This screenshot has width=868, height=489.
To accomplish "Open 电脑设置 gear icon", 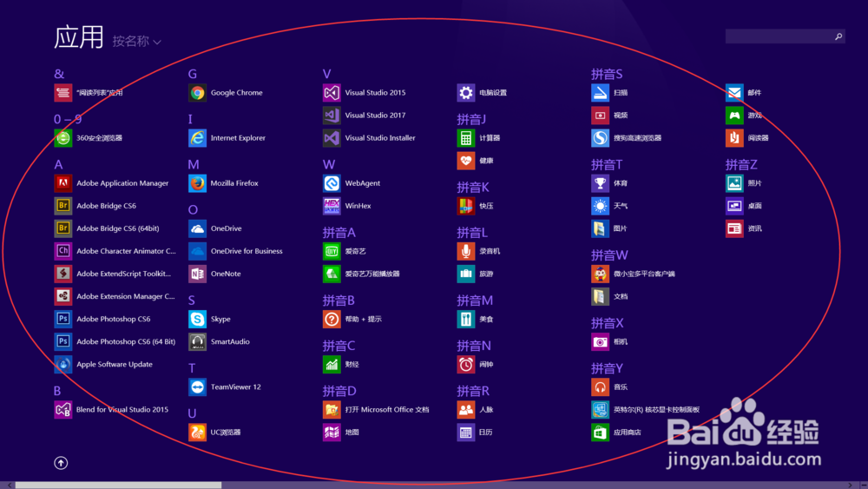I will (x=465, y=92).
